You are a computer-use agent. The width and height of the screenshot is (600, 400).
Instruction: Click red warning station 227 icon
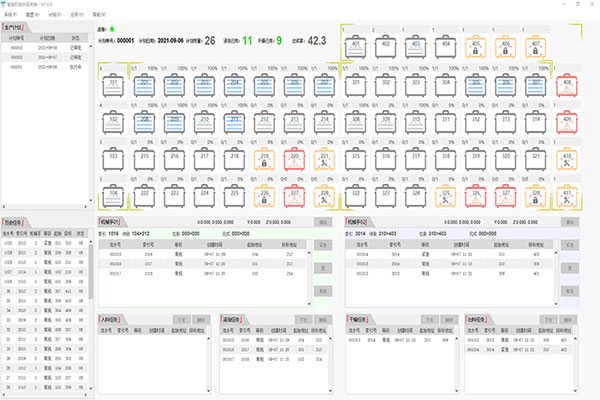(294, 196)
